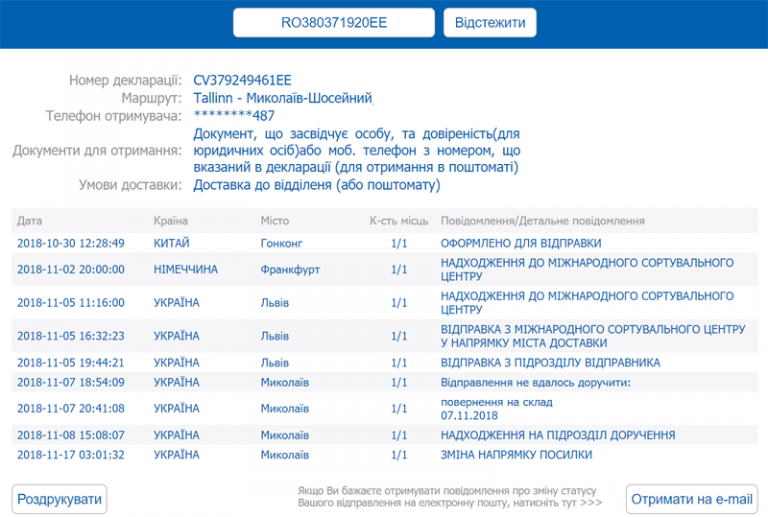
Task: Click the Отримати на e-mail button
Action: 692,499
